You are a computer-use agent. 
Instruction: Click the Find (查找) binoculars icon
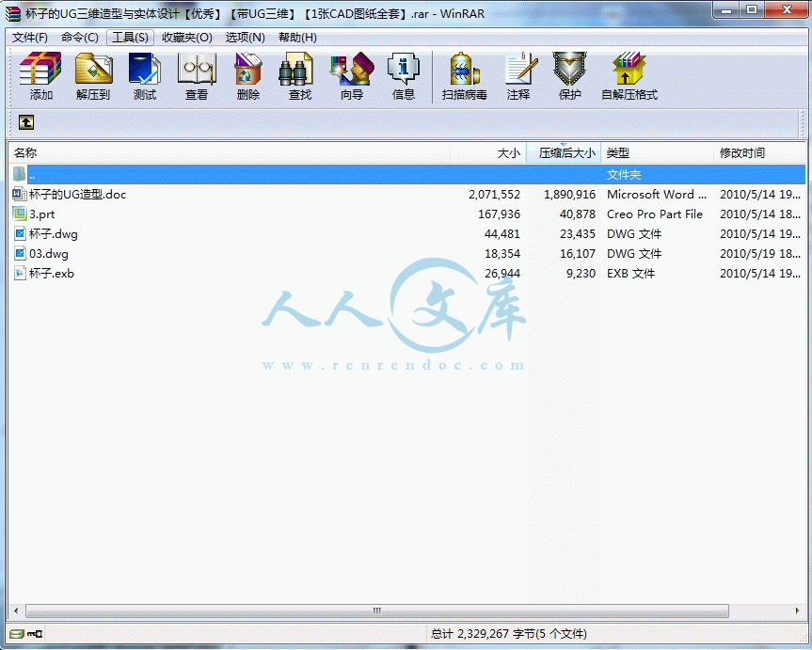point(295,69)
